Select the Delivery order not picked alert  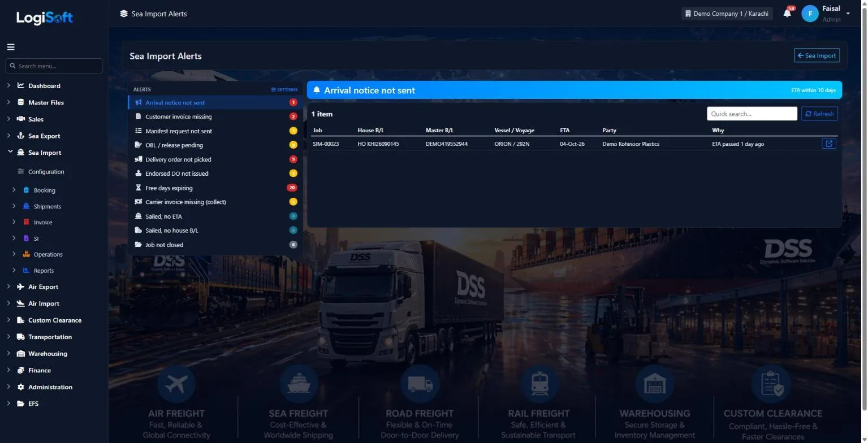click(x=215, y=159)
